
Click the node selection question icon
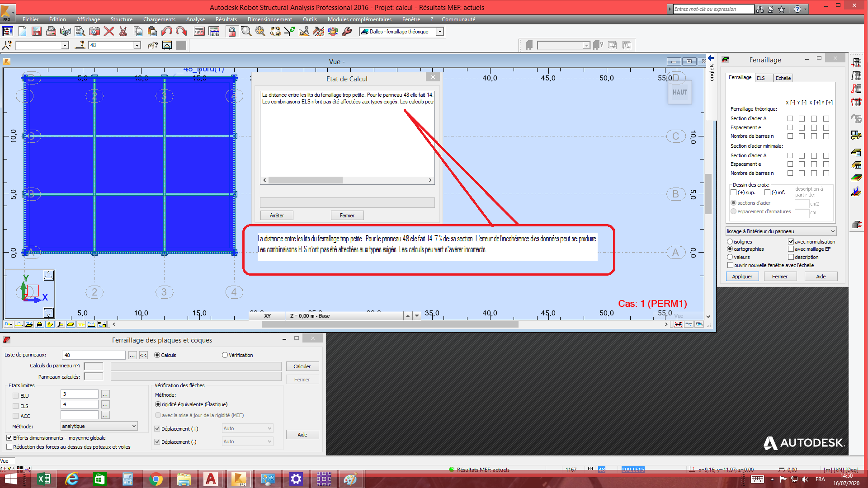click(x=7, y=45)
